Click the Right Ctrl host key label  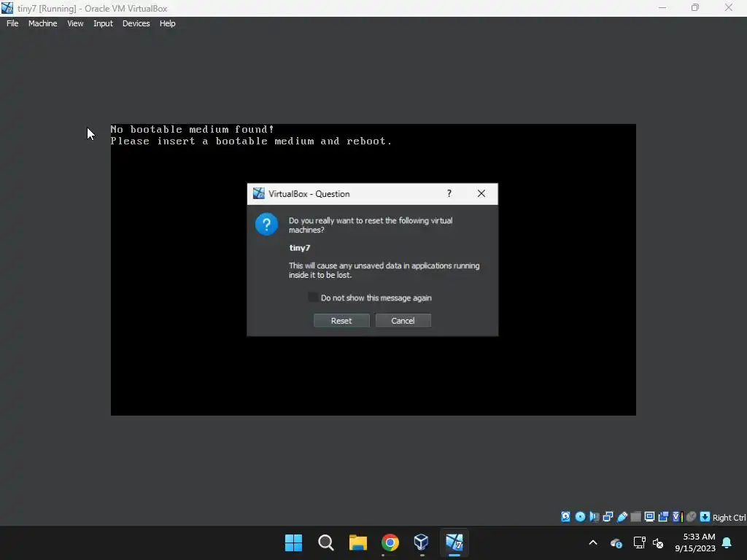tap(729, 518)
